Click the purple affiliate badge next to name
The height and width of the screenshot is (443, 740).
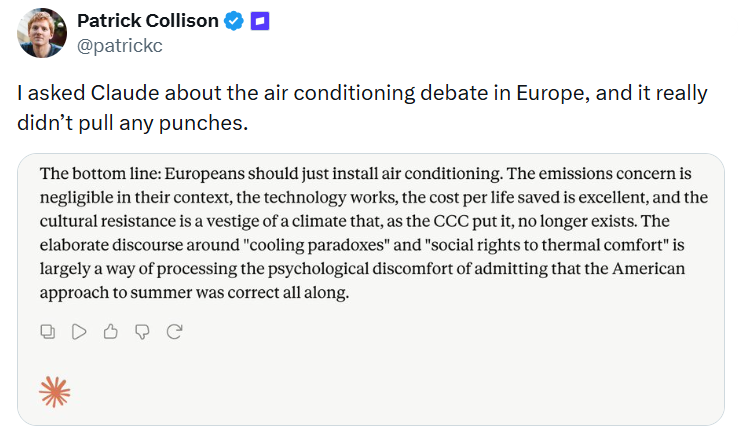click(260, 21)
